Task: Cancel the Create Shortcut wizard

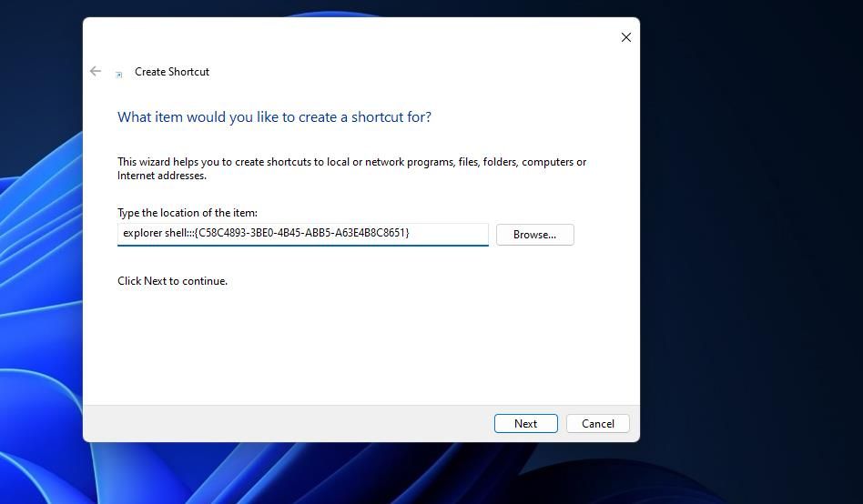Action: click(x=598, y=424)
